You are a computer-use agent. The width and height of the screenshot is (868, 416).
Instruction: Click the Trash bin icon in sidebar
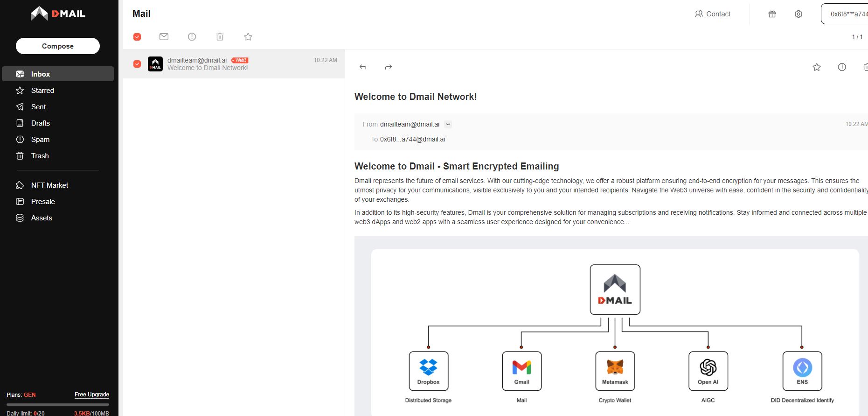(x=20, y=155)
